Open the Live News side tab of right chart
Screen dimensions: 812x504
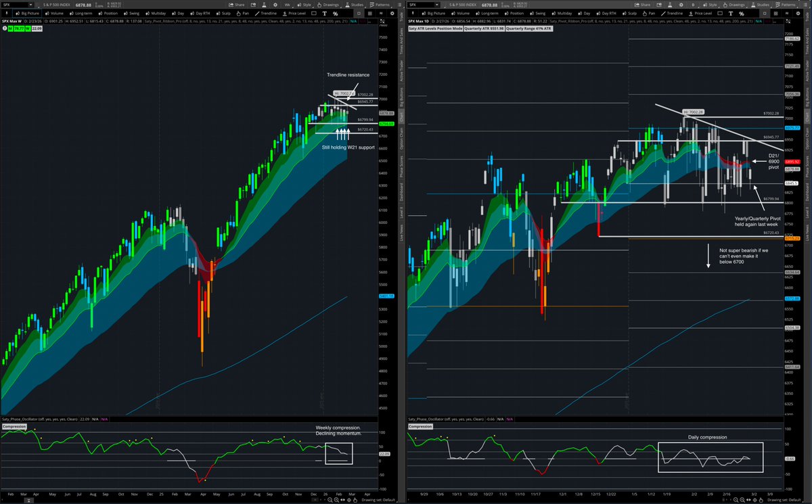click(x=808, y=231)
